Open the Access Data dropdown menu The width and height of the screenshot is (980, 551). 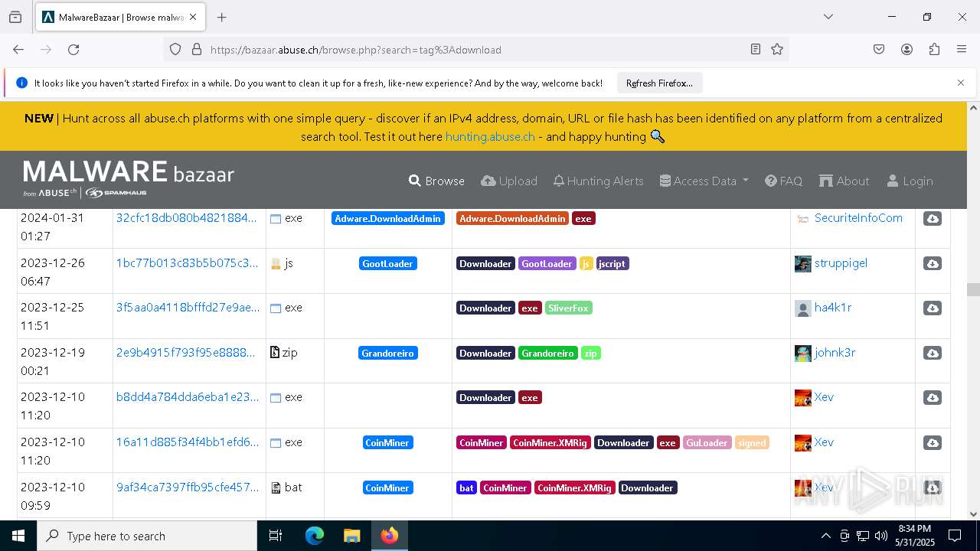click(704, 181)
